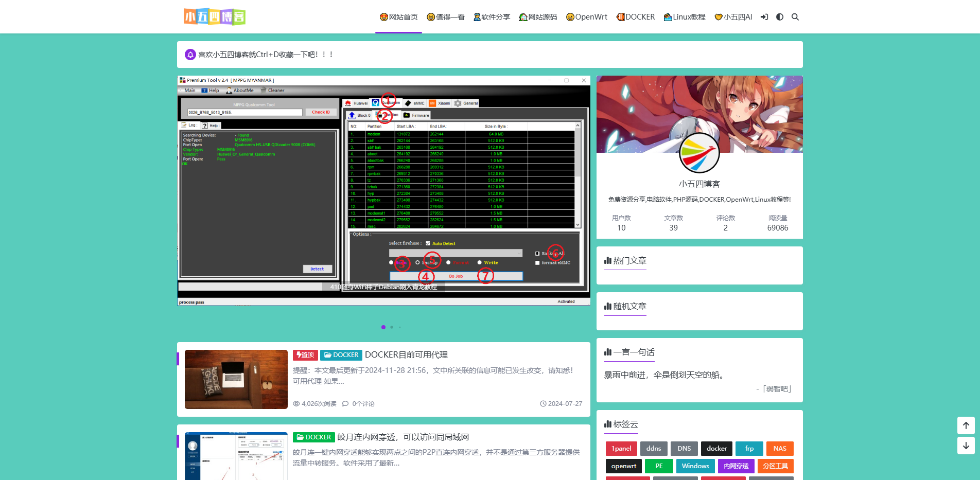Enable the Auto Detect firehose checkbox
980x480 pixels.
coord(428,243)
